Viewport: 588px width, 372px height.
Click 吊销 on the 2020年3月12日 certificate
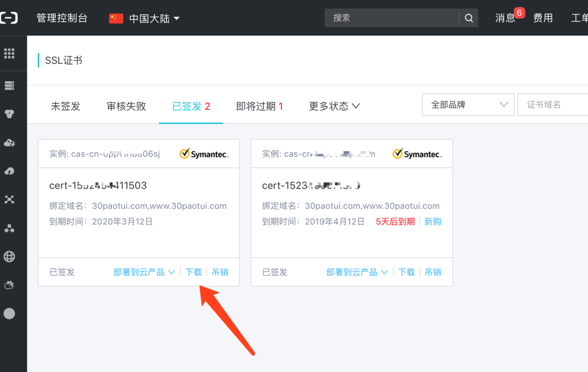tap(220, 272)
